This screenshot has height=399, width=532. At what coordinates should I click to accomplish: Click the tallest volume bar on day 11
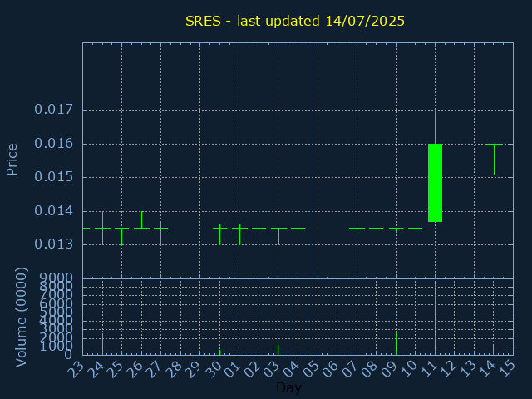[435, 319]
